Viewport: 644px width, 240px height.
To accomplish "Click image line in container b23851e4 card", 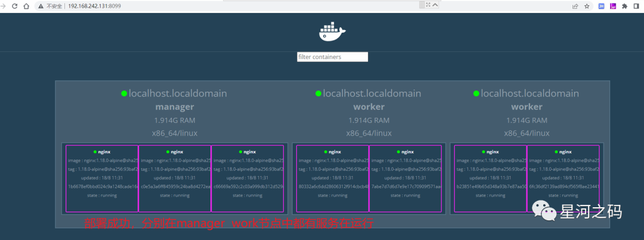I will (x=491, y=161).
